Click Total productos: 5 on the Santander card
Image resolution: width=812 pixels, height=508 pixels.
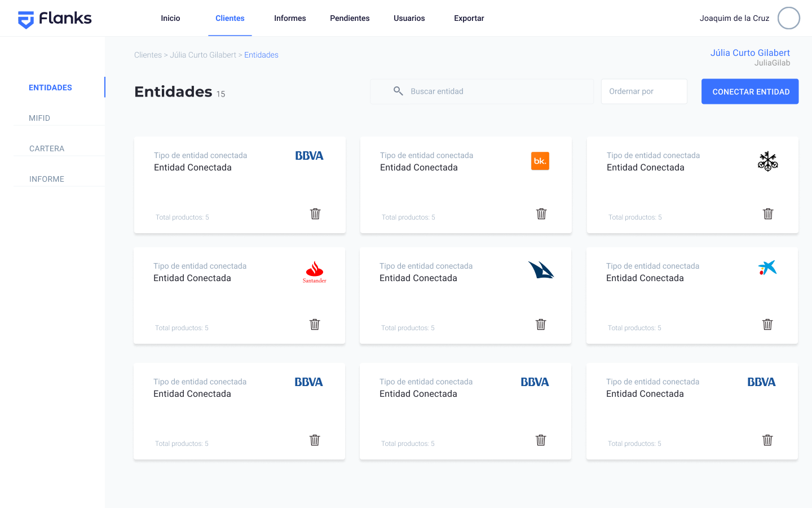[182, 328]
